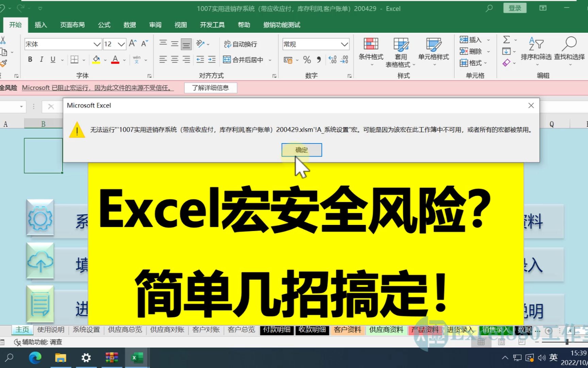
Task: Open 套用表格格式 table formats
Action: tap(401, 52)
